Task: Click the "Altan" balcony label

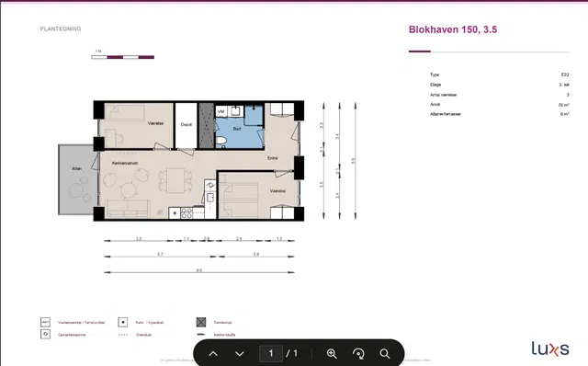Action: tap(77, 168)
